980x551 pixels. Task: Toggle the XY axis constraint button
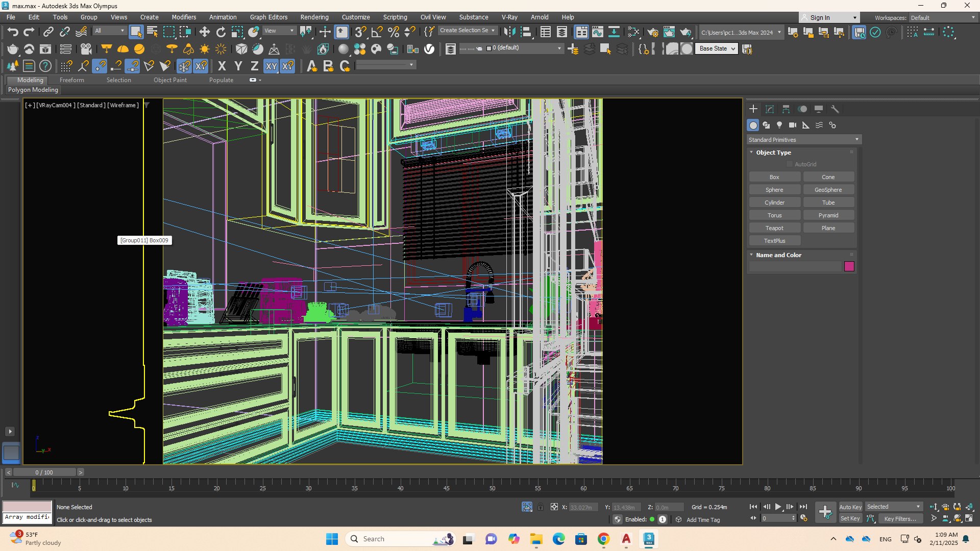(271, 66)
